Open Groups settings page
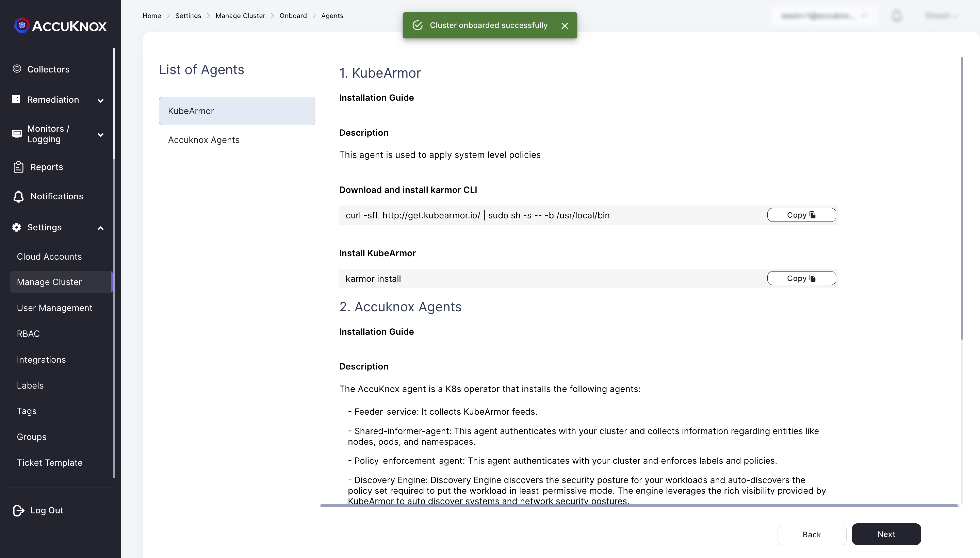This screenshot has height=558, width=980. click(x=31, y=437)
